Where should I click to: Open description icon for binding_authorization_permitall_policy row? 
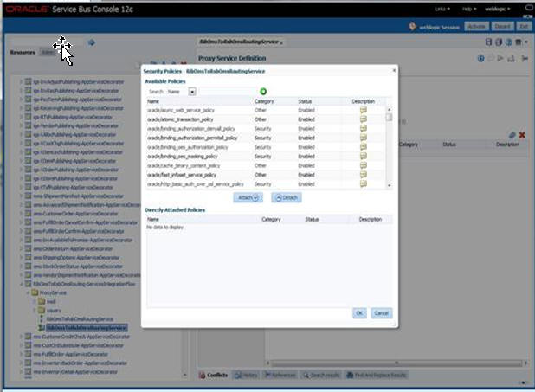(x=364, y=138)
